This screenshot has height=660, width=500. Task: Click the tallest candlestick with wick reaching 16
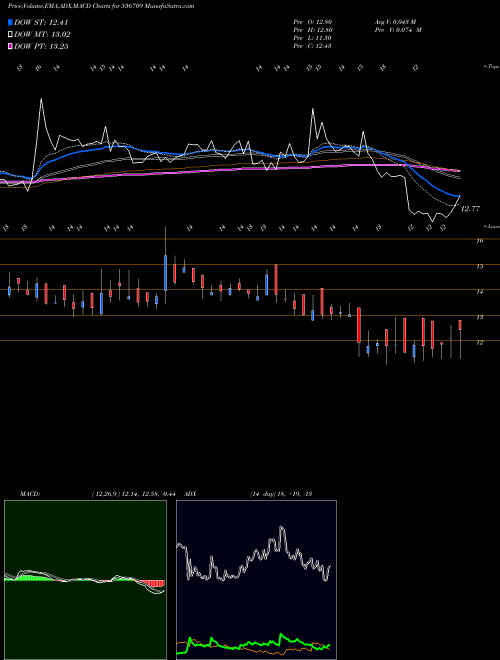[165, 266]
